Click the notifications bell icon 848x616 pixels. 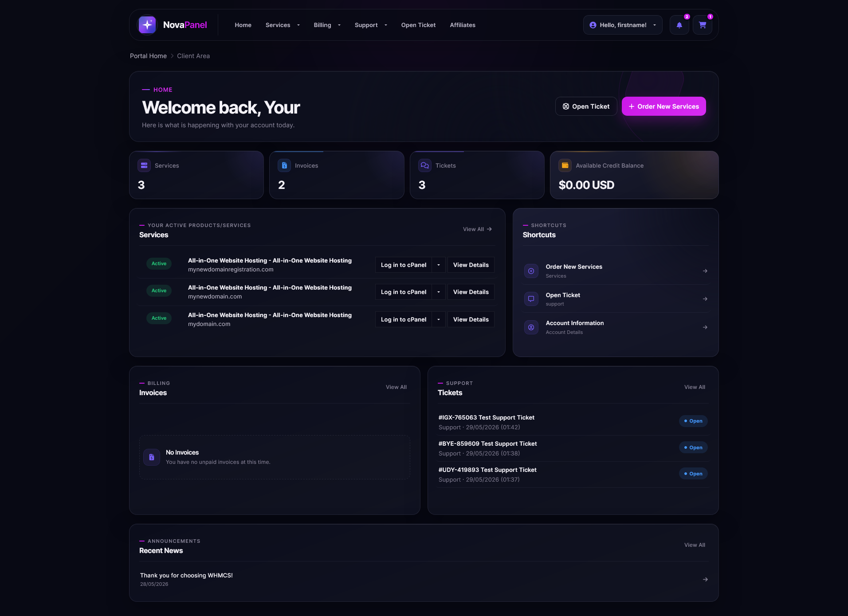679,25
